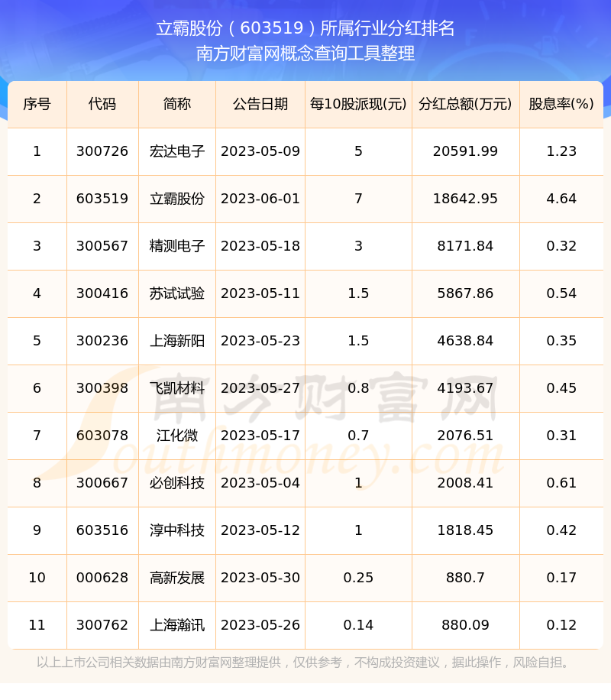
Task: Click company name 上海新阳
Action: pos(177,341)
